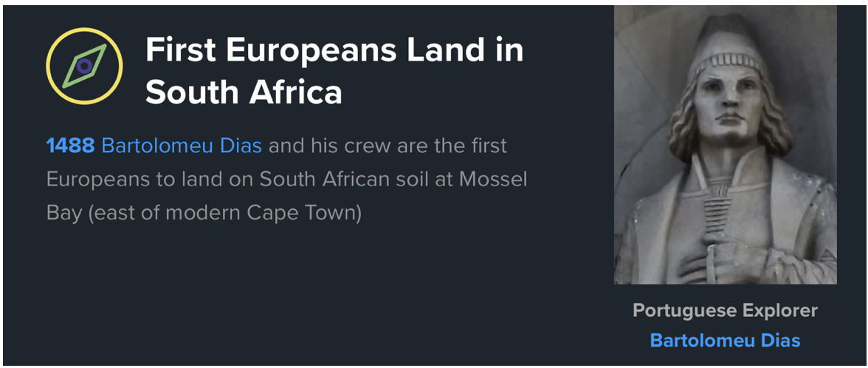Click the purple center dot of the compass

click(x=84, y=67)
